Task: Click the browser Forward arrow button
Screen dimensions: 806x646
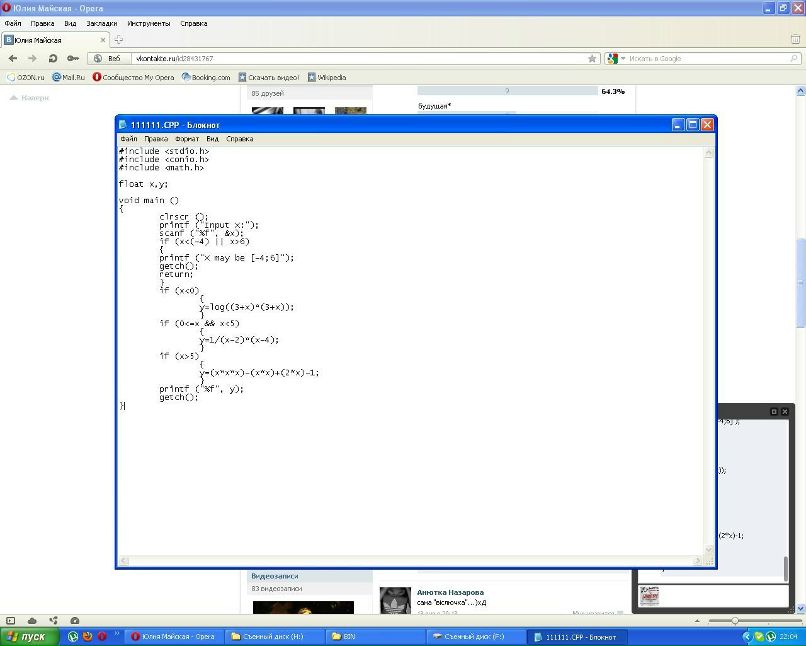Action: 31,58
